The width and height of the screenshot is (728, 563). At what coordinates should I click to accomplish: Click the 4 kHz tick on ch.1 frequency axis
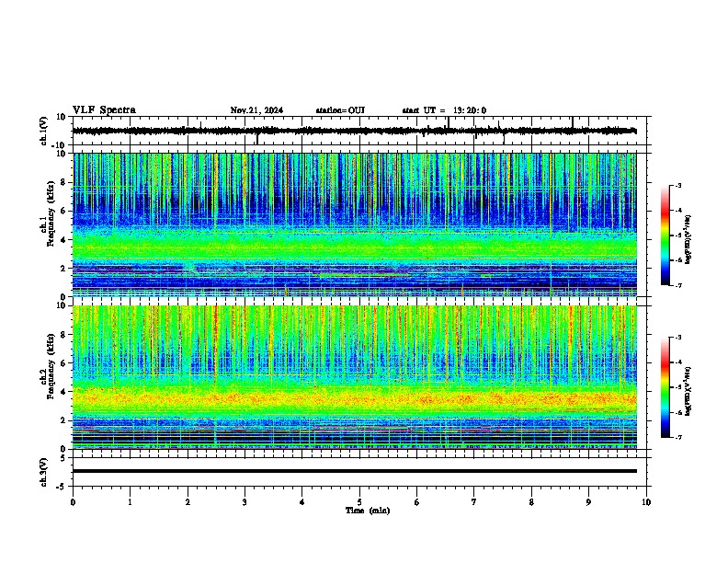click(64, 240)
